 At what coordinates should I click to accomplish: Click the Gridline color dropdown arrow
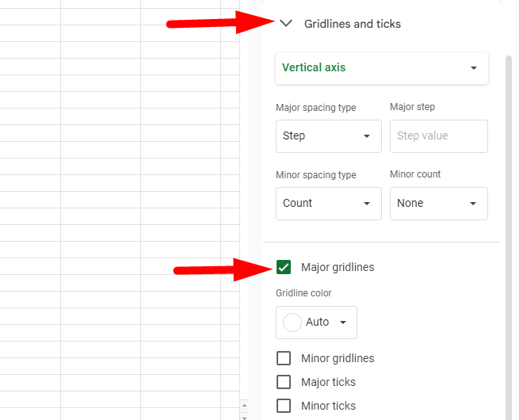coord(343,323)
